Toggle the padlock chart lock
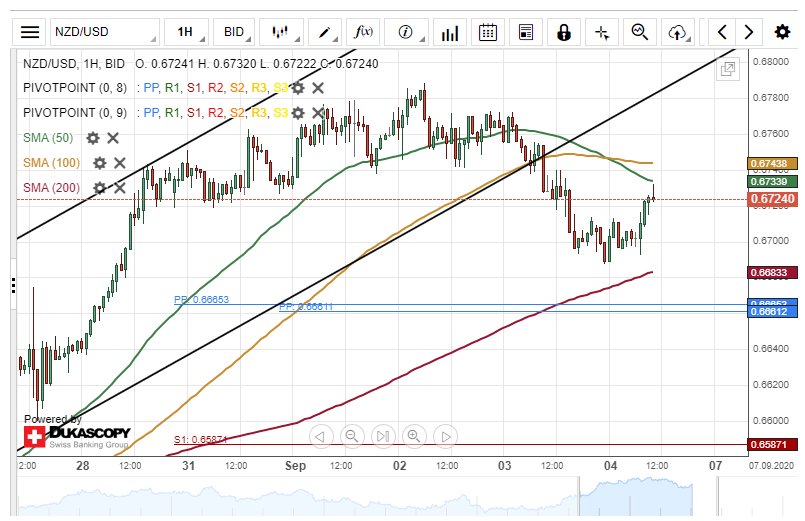Viewport: 805px width, 521px height. click(x=564, y=32)
